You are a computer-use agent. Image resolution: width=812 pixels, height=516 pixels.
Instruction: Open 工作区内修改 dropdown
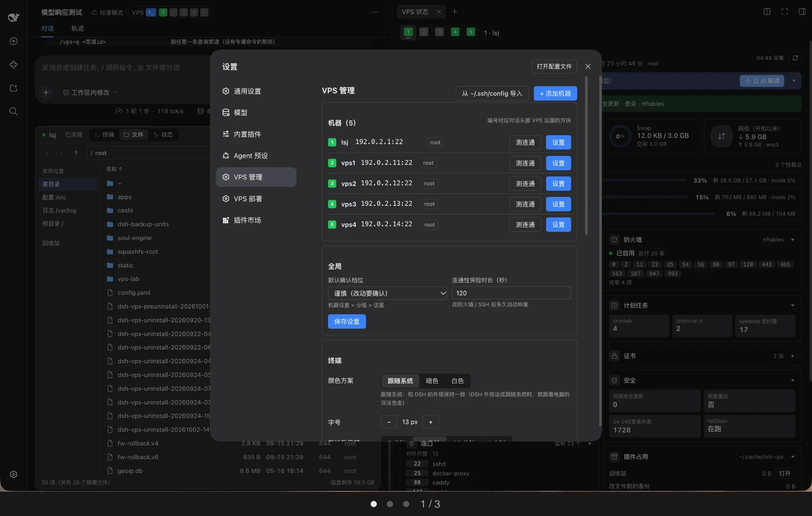[90, 93]
